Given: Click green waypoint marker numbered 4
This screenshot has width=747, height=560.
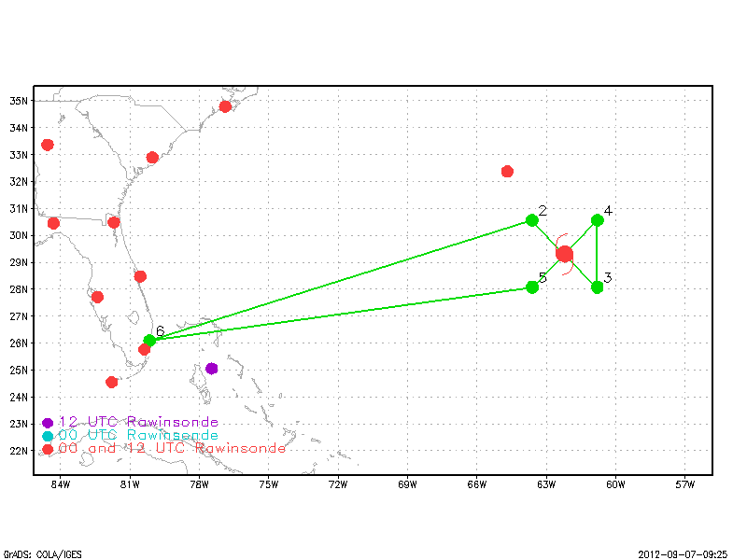Looking at the screenshot, I should 597,220.
